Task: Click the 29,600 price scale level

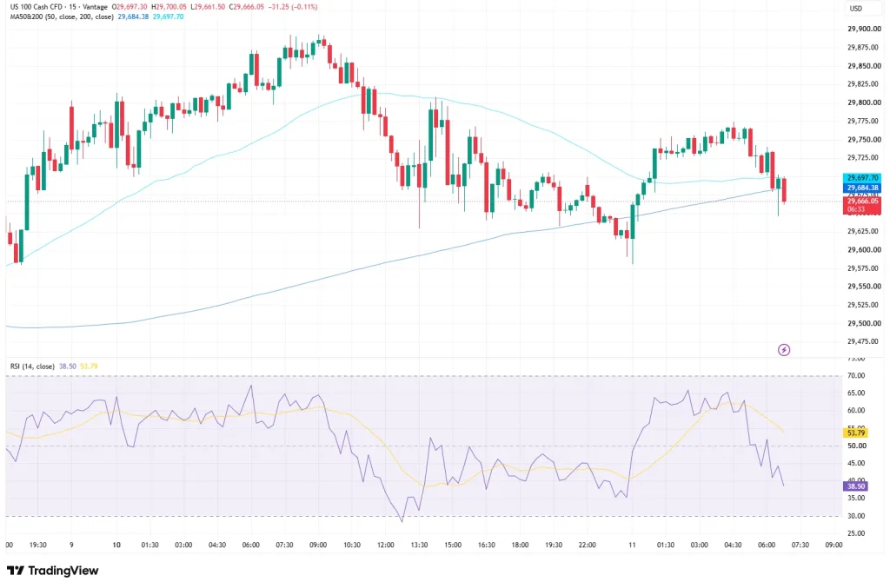Action: pyautogui.click(x=864, y=249)
